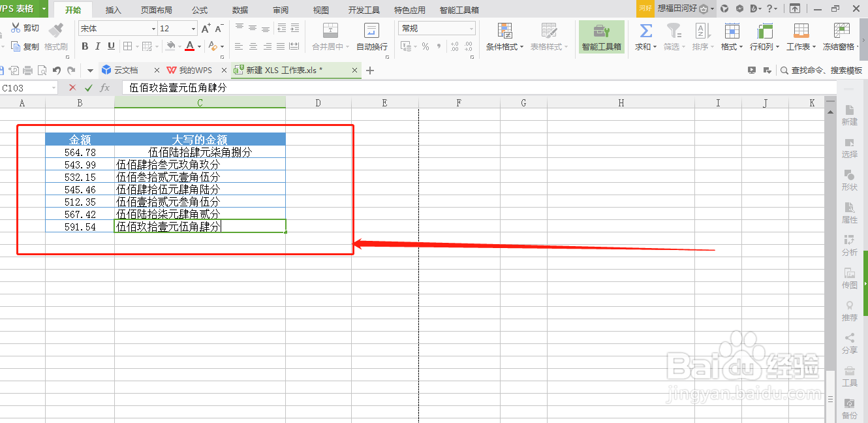This screenshot has width=868, height=423.
Task: Click the Print icon in quick toolbar
Action: (27, 70)
